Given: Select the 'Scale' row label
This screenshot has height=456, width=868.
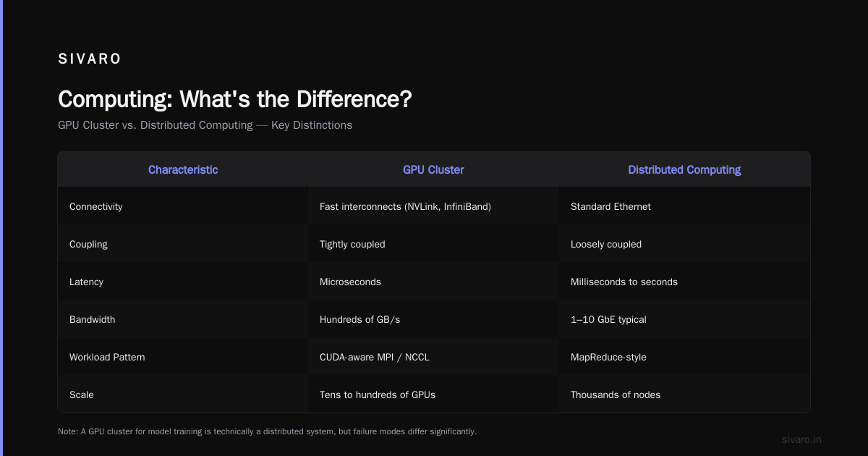Looking at the screenshot, I should (x=82, y=394).
